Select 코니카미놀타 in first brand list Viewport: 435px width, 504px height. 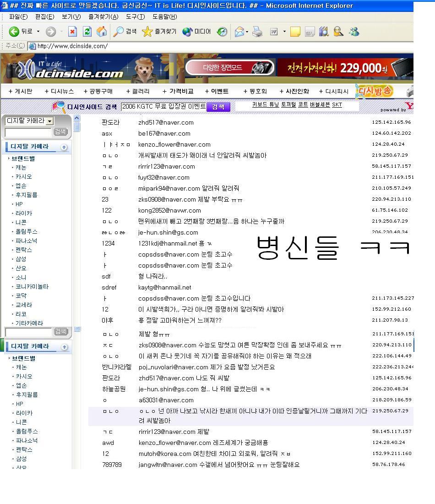[x=32, y=286]
